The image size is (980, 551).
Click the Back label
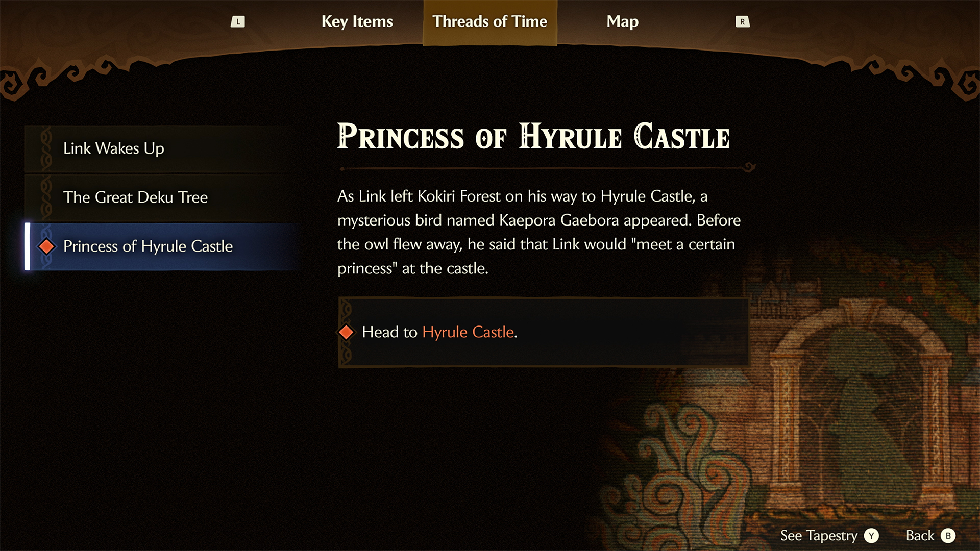[920, 536]
